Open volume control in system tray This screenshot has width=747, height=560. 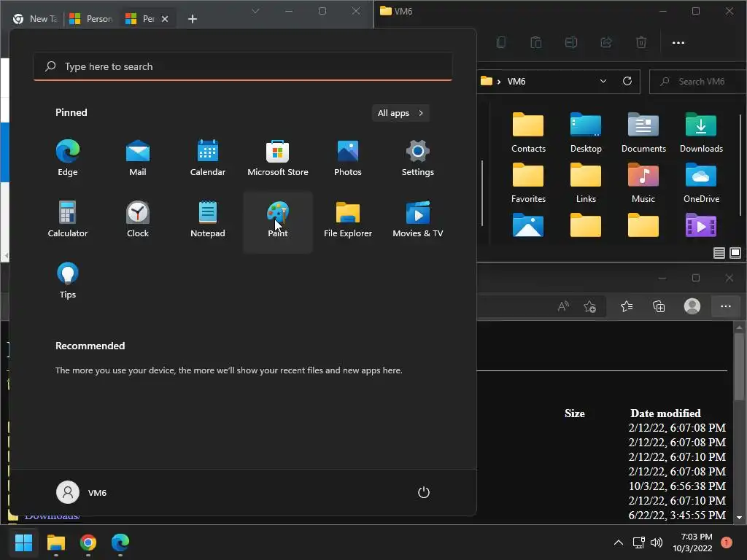[x=657, y=542]
